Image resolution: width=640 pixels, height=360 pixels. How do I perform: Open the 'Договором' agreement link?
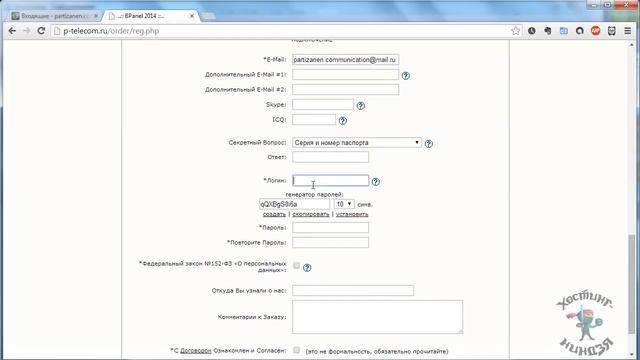pos(196,351)
